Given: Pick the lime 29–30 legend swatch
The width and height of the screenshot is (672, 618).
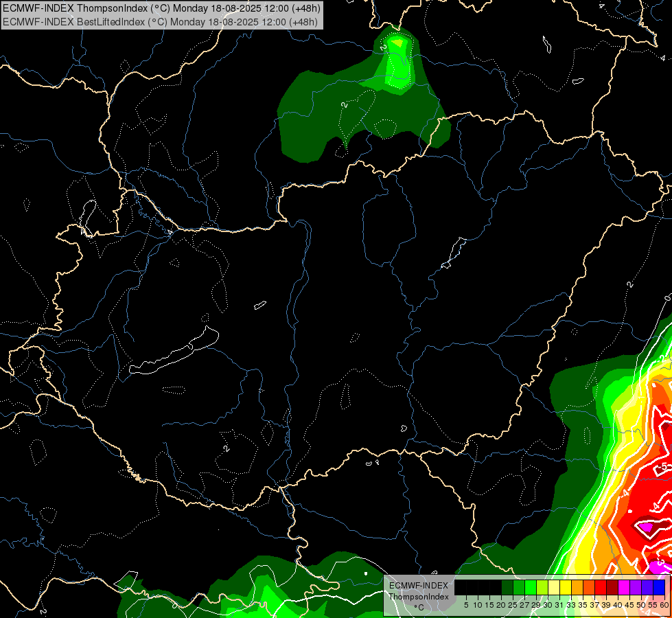Looking at the screenshot, I should [542, 587].
